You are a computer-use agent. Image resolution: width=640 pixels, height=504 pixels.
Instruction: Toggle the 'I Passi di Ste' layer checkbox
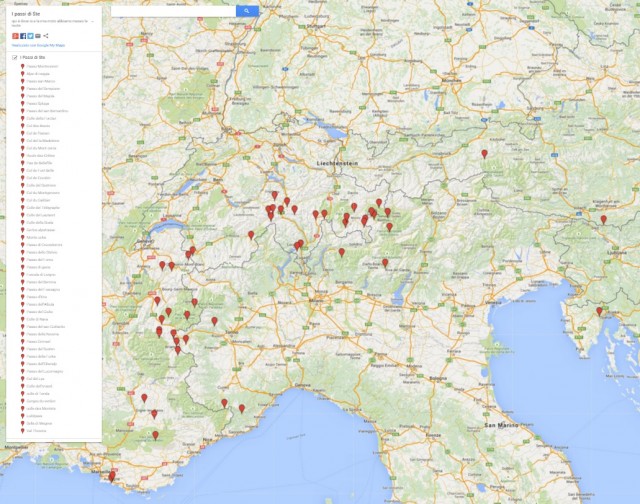pos(13,58)
